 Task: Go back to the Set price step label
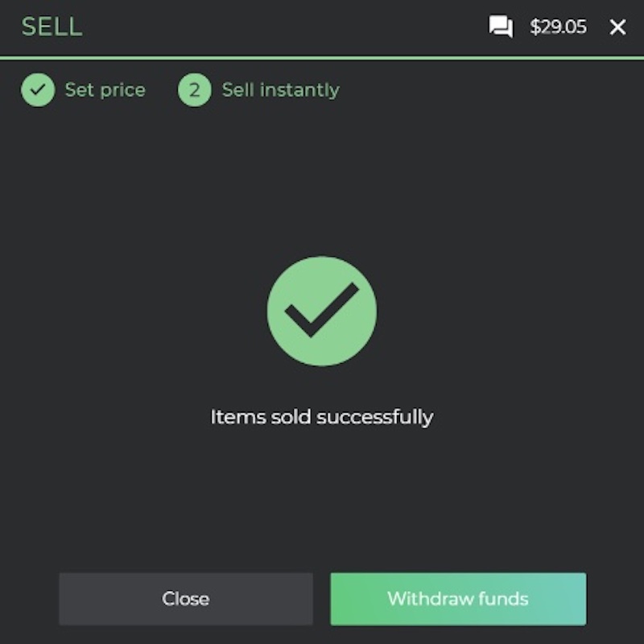pyautogui.click(x=105, y=90)
